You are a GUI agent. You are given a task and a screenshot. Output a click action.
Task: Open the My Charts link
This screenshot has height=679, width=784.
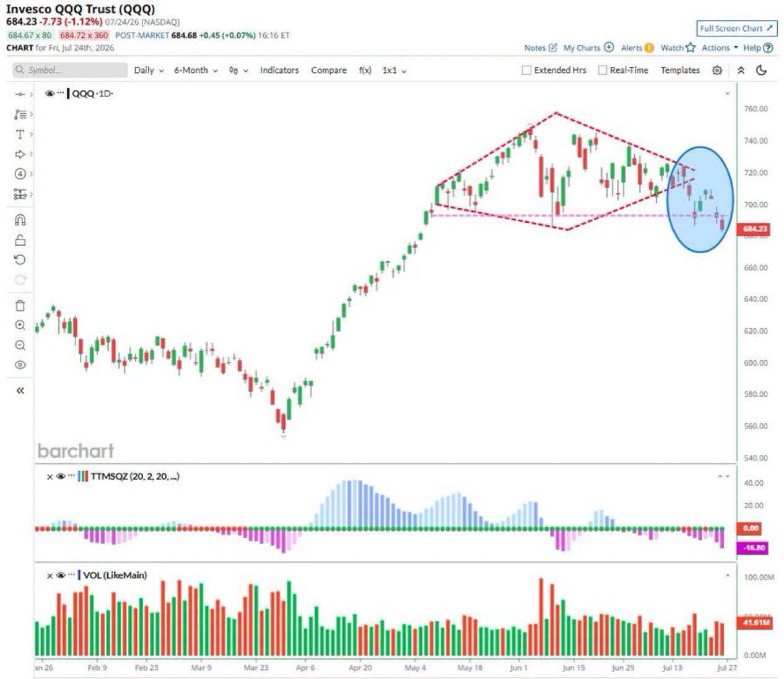581,48
